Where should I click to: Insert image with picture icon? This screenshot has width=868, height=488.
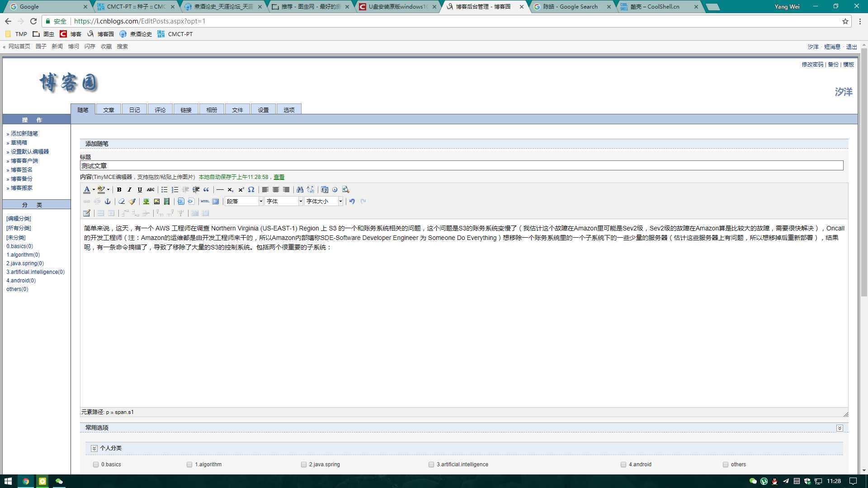pos(156,202)
